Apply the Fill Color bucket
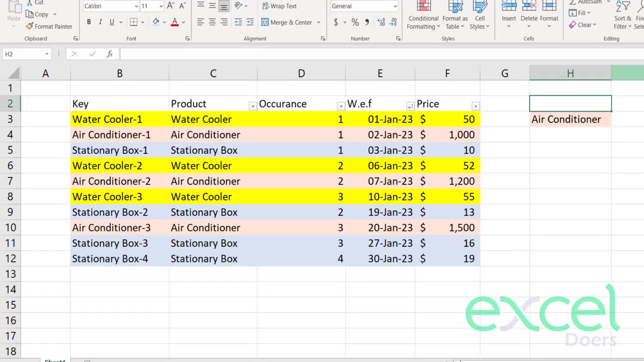This screenshot has height=362, width=644. click(x=156, y=22)
